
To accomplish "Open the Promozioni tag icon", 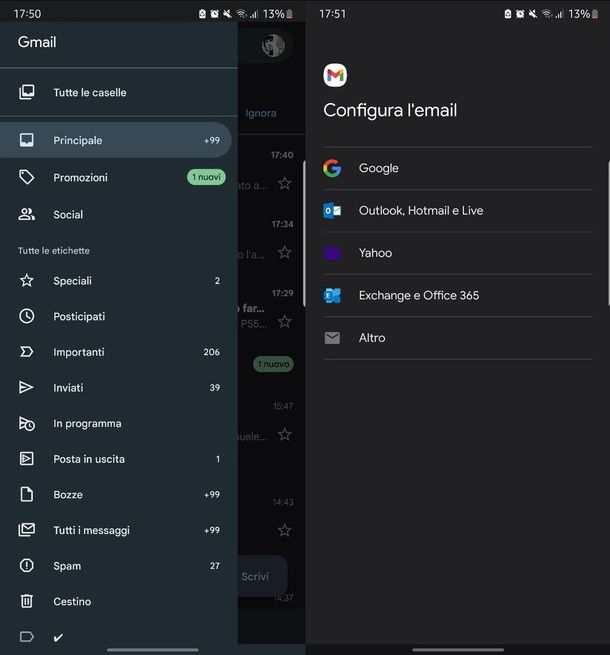I will (x=27, y=177).
